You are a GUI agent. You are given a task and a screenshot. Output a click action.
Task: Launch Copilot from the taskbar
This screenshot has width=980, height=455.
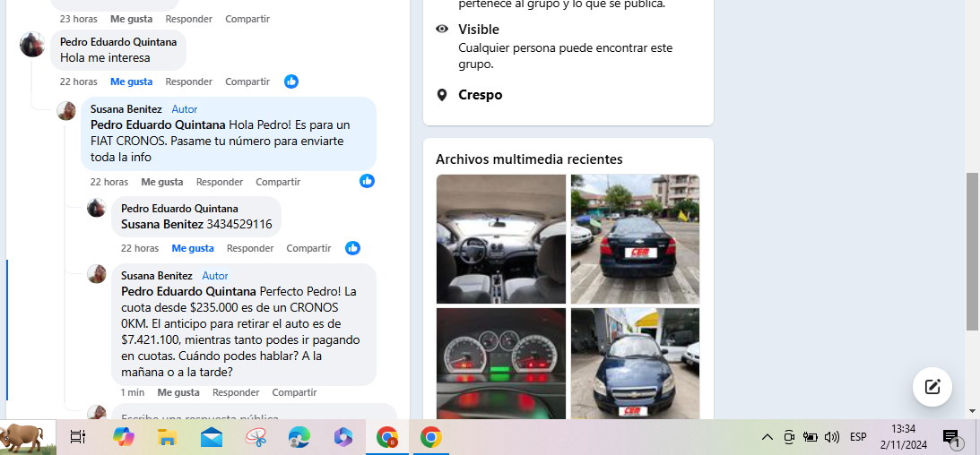pyautogui.click(x=123, y=437)
